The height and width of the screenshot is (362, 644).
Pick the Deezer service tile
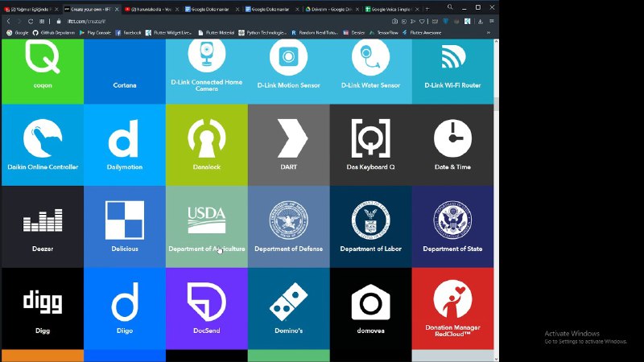[x=43, y=227]
